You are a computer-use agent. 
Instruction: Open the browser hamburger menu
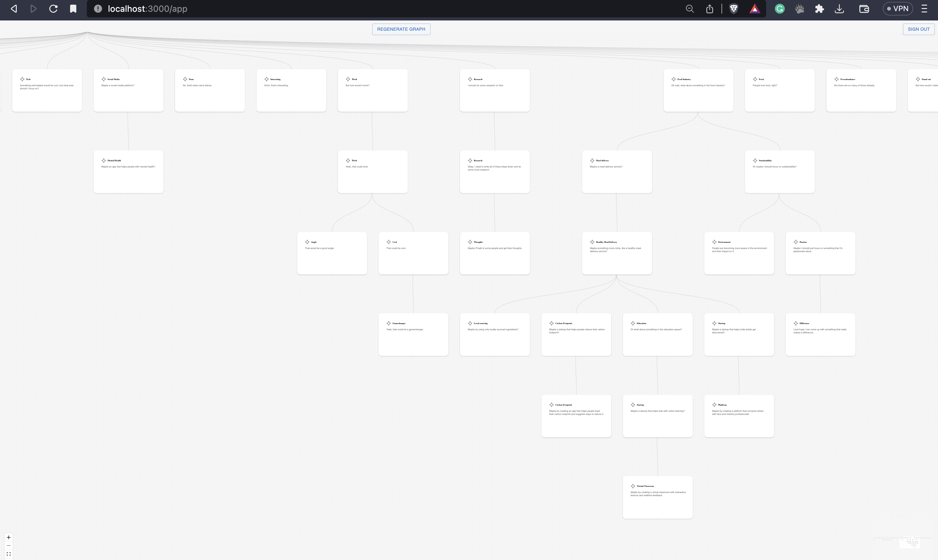[924, 9]
